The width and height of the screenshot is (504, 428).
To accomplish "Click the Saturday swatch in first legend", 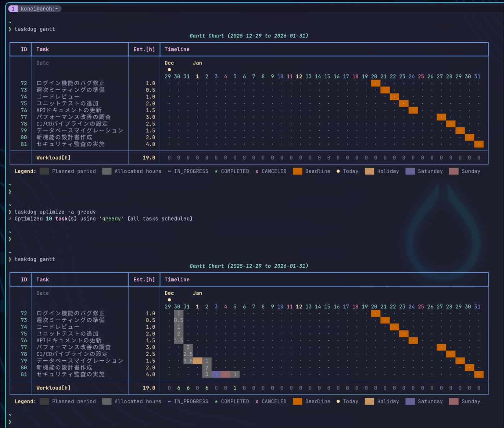I will pyautogui.click(x=410, y=171).
